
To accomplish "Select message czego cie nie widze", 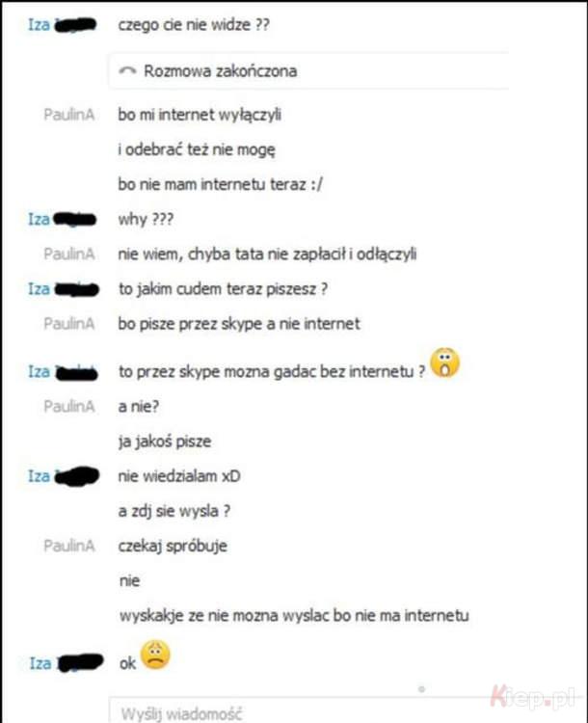I will pos(194,24).
